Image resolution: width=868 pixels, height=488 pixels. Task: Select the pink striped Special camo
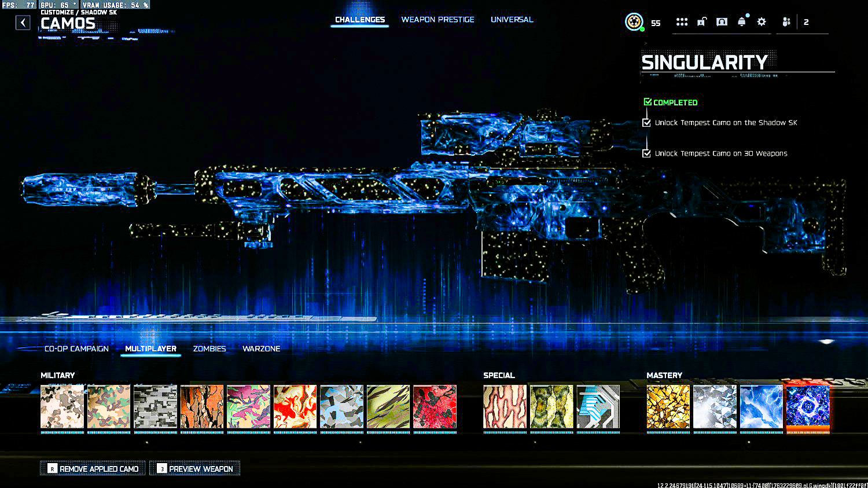point(505,407)
